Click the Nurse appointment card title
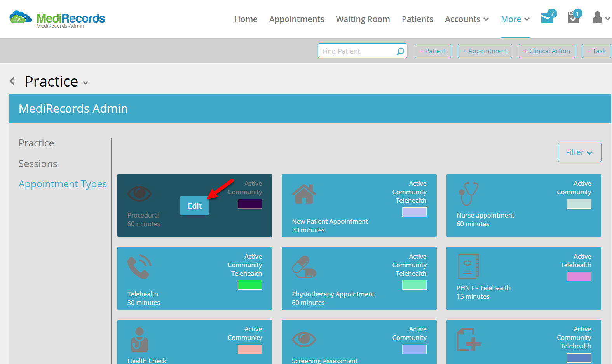 pos(485,215)
